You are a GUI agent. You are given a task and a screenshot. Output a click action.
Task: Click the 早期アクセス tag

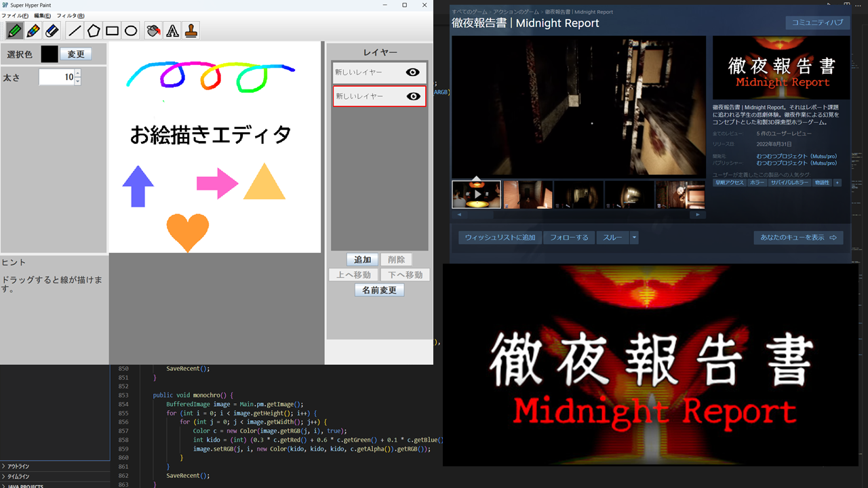pyautogui.click(x=729, y=182)
